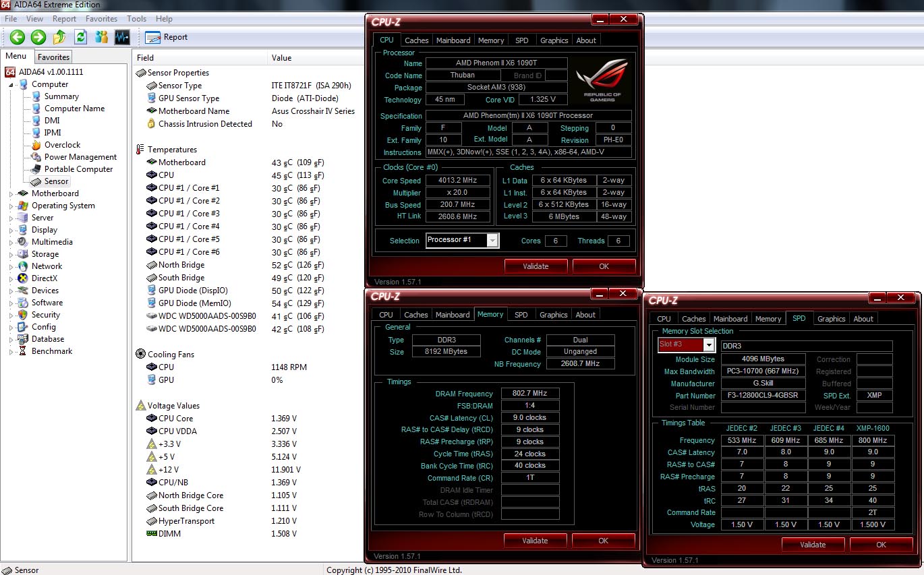Select the HyperTransport voltage row
Viewport: 924px width, 575px height.
248,521
